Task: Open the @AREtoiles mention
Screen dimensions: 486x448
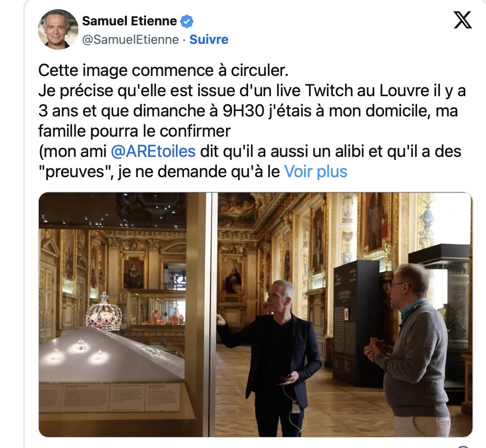Action: (x=153, y=151)
